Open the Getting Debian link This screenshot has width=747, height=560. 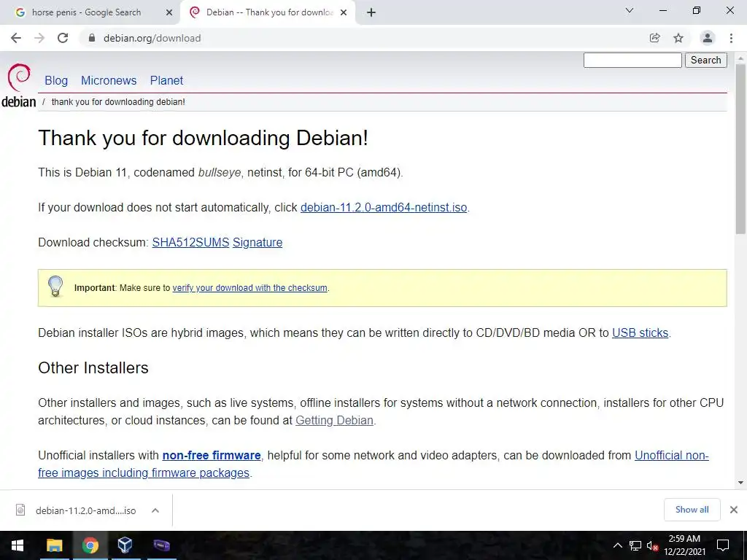pyautogui.click(x=334, y=421)
